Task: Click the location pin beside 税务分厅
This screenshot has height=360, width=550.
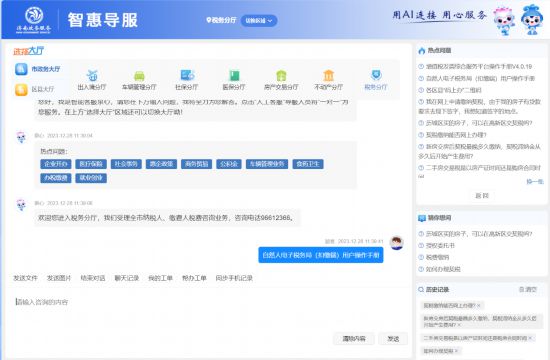Action: [209, 20]
